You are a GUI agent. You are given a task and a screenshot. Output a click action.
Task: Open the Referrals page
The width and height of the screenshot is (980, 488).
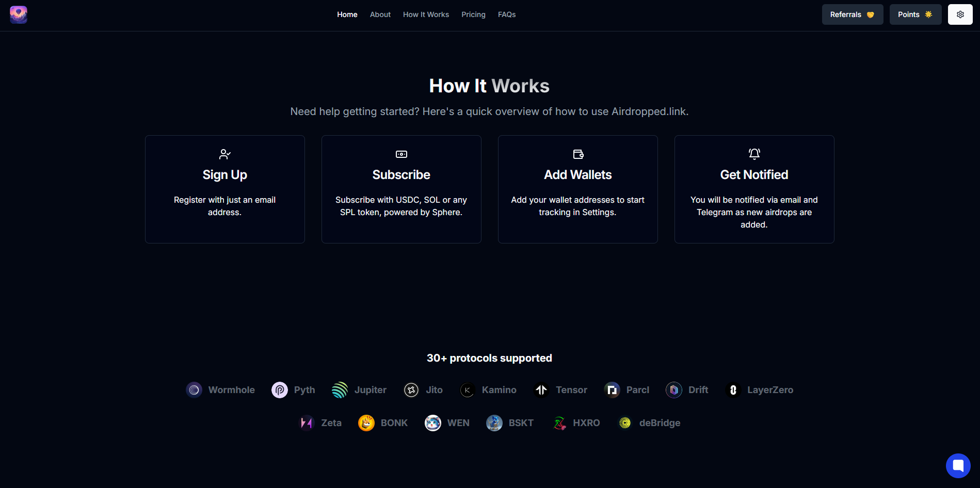tap(852, 14)
